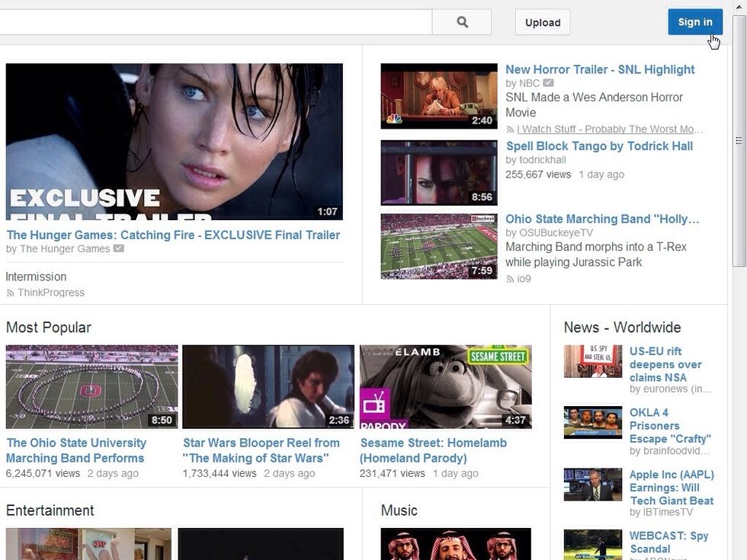Click the scrollbar up arrow
The height and width of the screenshot is (560, 747).
[738, 8]
